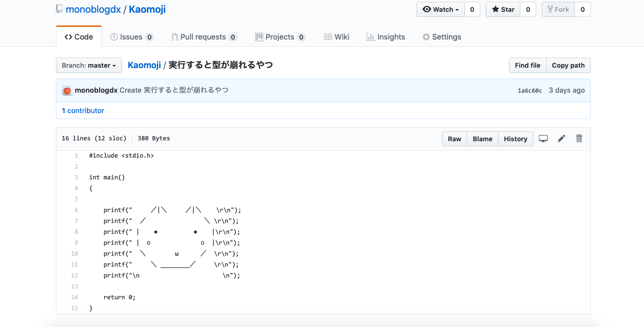The width and height of the screenshot is (644, 327).
Task: Open the Watch dropdown
Action: click(x=440, y=10)
